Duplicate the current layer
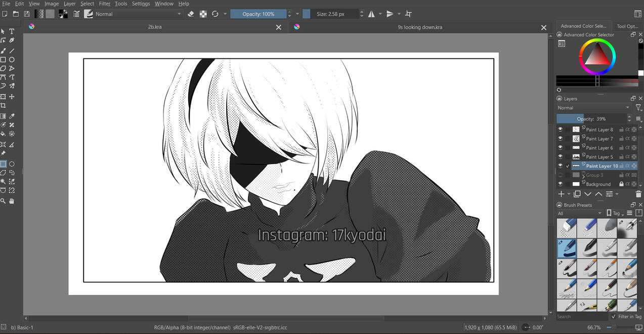 click(x=577, y=194)
